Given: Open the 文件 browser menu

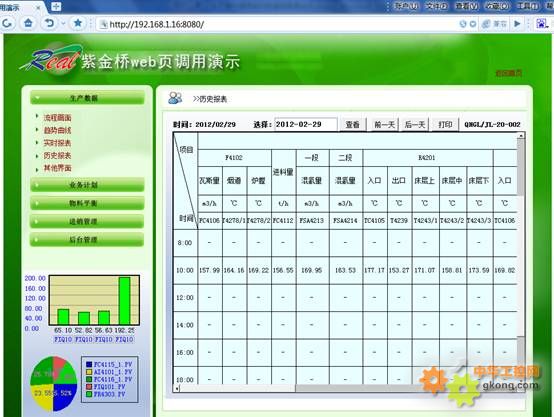Looking at the screenshot, I should tap(436, 6).
